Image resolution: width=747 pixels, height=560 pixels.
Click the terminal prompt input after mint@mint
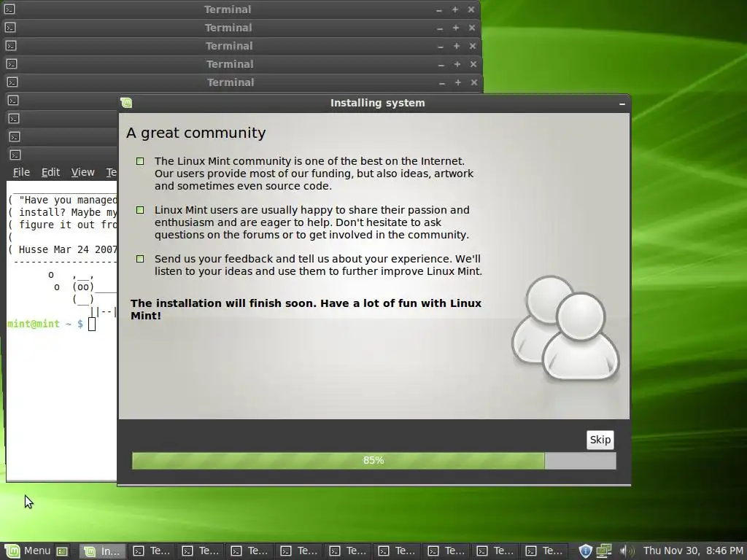[91, 324]
